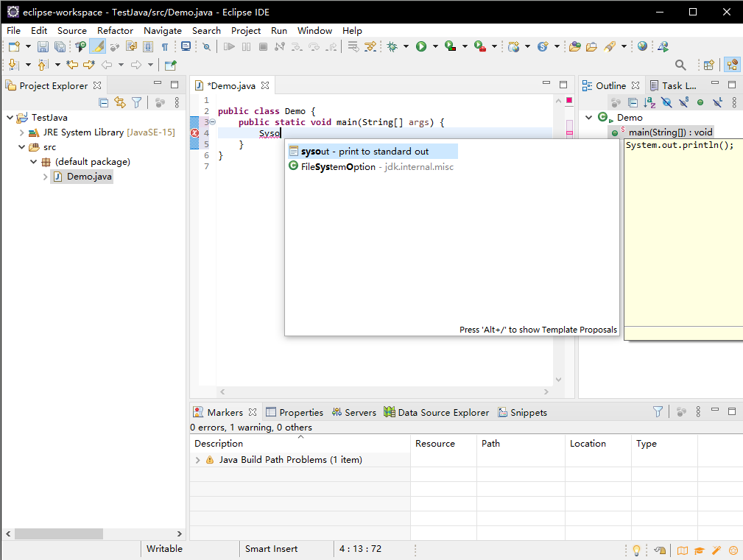Launch Debug with the green bug icon
Viewport: 743px width, 560px height.
click(x=392, y=46)
